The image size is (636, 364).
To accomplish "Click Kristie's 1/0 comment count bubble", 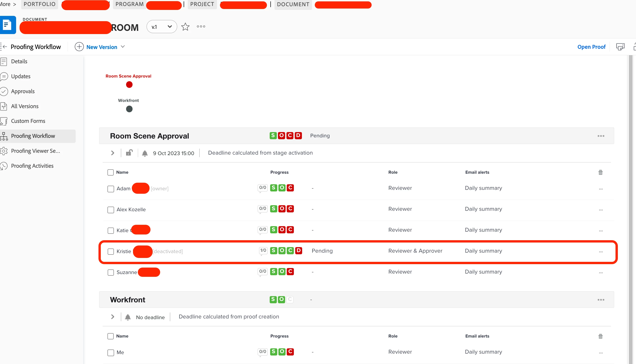I will click(263, 251).
